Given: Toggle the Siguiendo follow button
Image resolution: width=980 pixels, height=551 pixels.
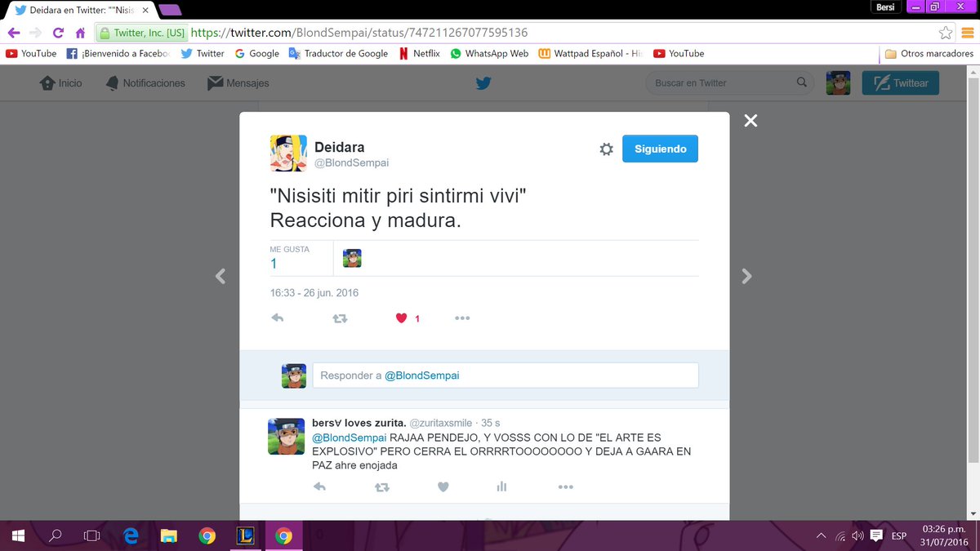Looking at the screenshot, I should point(660,149).
